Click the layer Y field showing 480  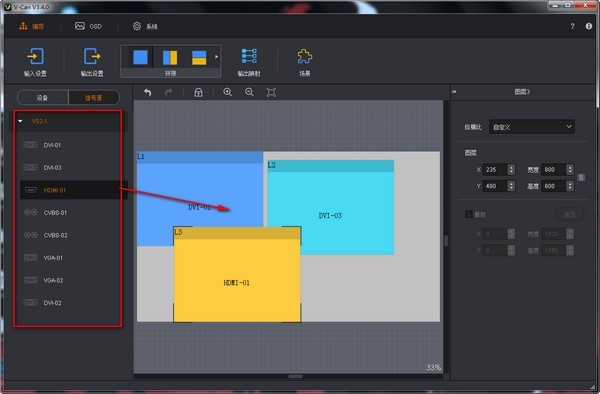tap(495, 186)
